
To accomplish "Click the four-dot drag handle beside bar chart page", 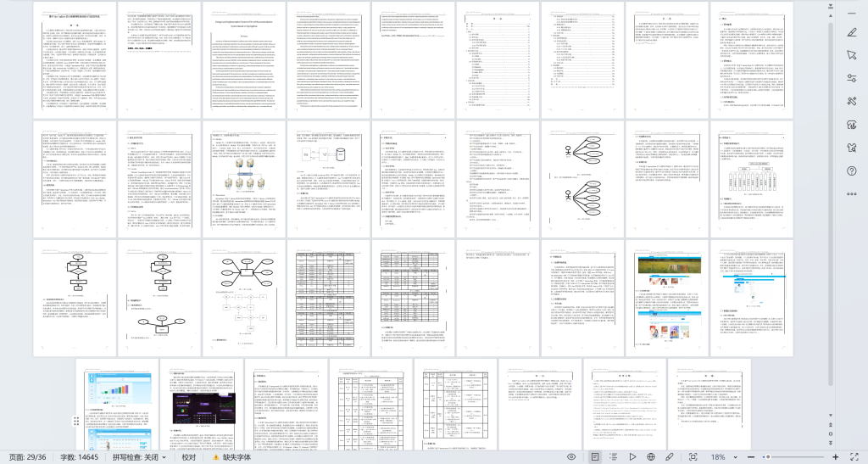I will point(75,422).
